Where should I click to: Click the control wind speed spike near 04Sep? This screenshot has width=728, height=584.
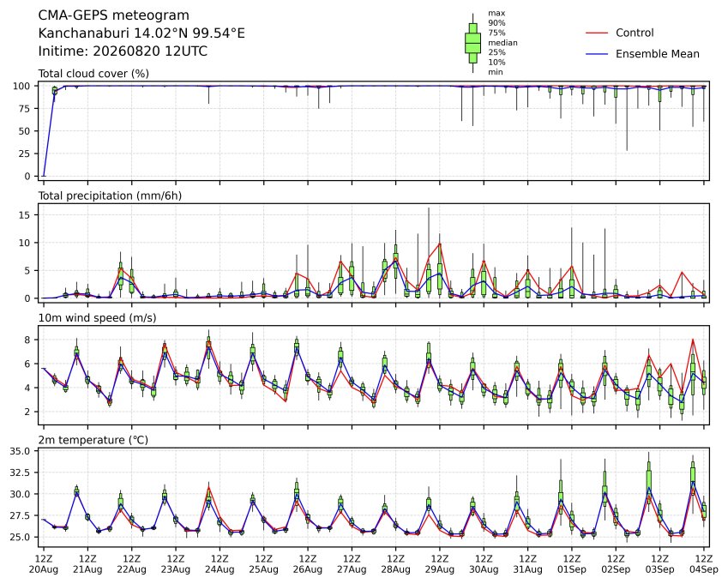(693, 340)
